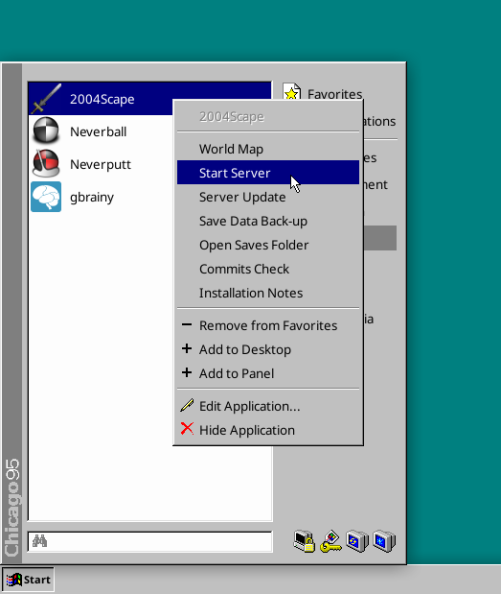Click the plus icon beside Add to Desktop

pos(186,349)
